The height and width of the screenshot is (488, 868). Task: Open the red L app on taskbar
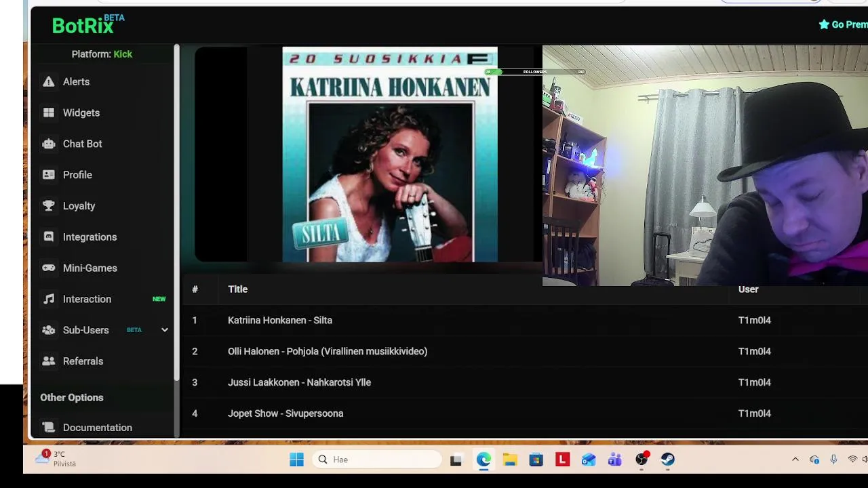pyautogui.click(x=562, y=460)
